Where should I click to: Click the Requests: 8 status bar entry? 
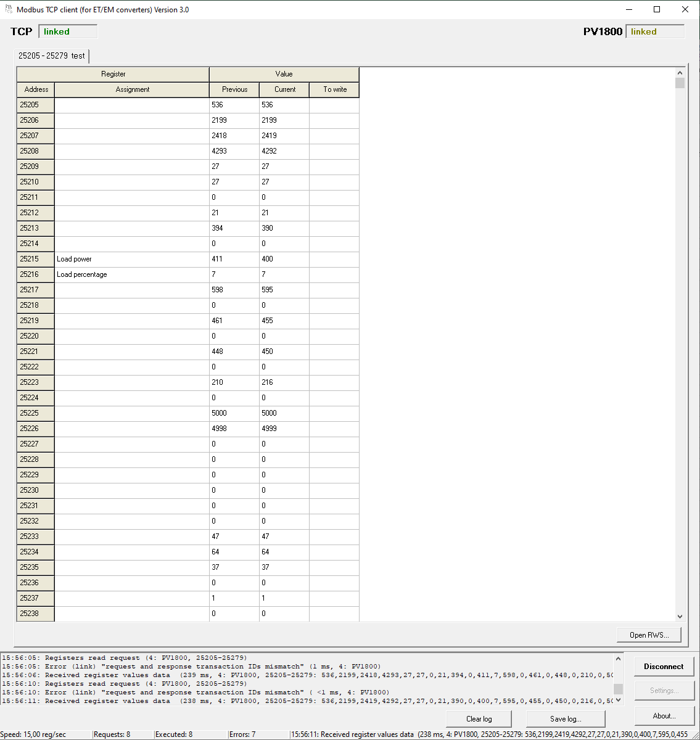click(x=112, y=734)
